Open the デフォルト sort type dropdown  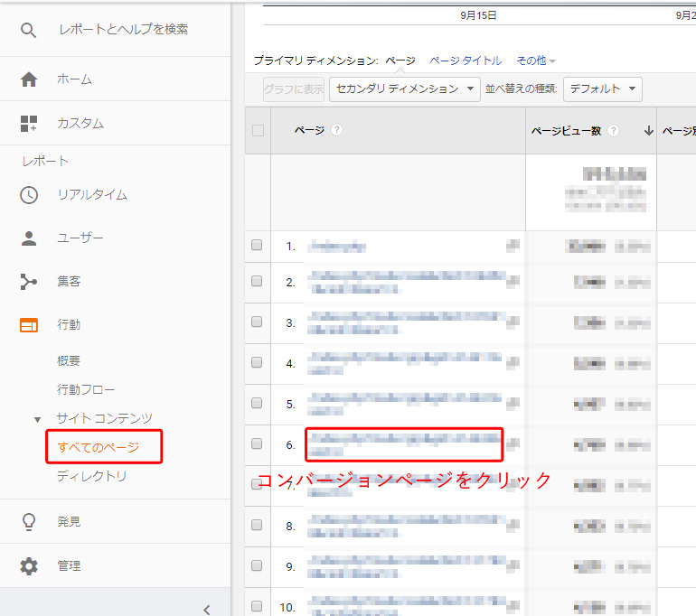click(x=602, y=89)
